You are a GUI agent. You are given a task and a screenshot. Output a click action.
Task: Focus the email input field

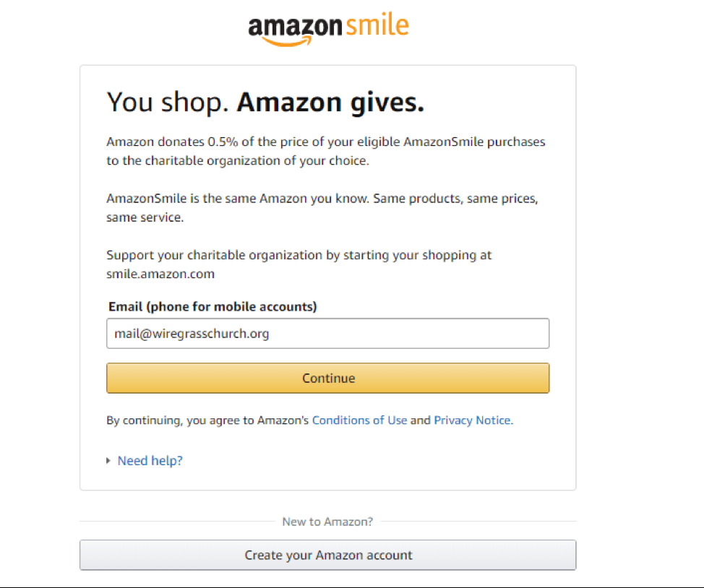[x=327, y=334]
